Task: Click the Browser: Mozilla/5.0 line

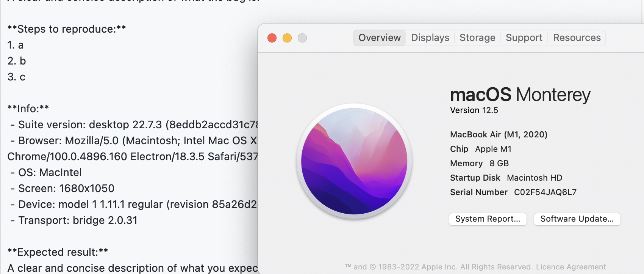Action: point(134,141)
